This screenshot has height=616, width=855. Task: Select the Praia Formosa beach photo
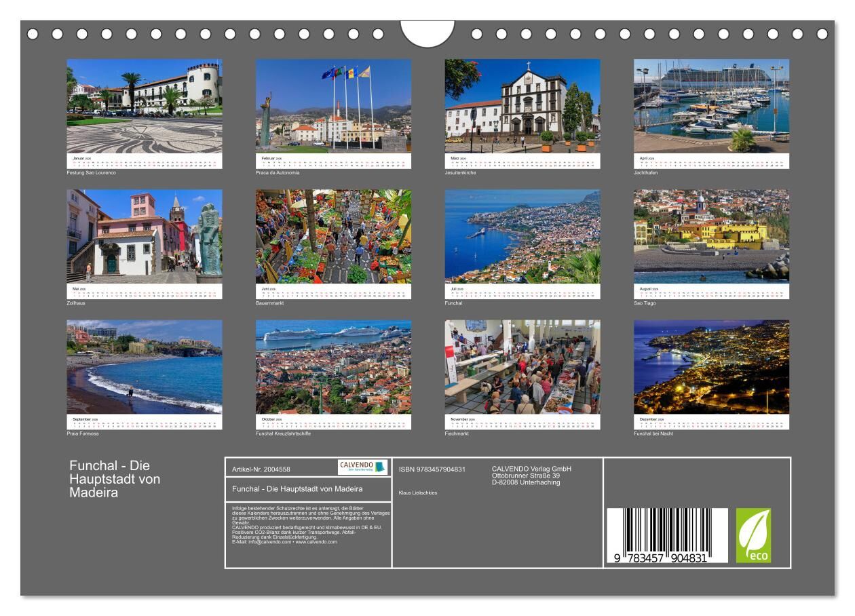point(144,367)
